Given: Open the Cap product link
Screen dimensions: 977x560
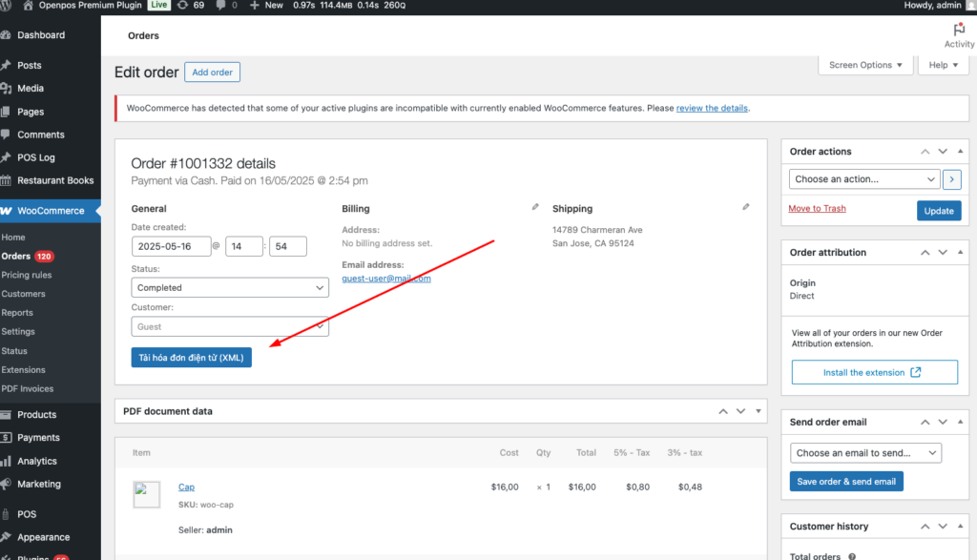Looking at the screenshot, I should point(186,487).
